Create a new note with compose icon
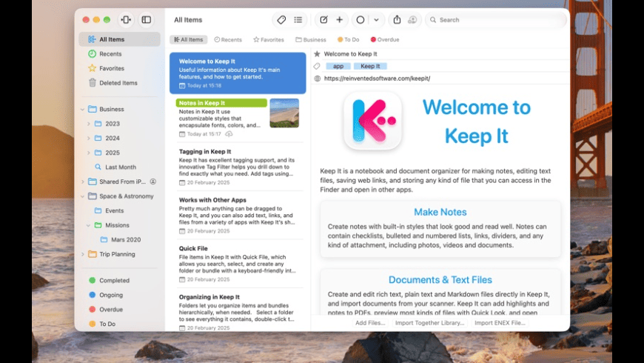 point(323,20)
